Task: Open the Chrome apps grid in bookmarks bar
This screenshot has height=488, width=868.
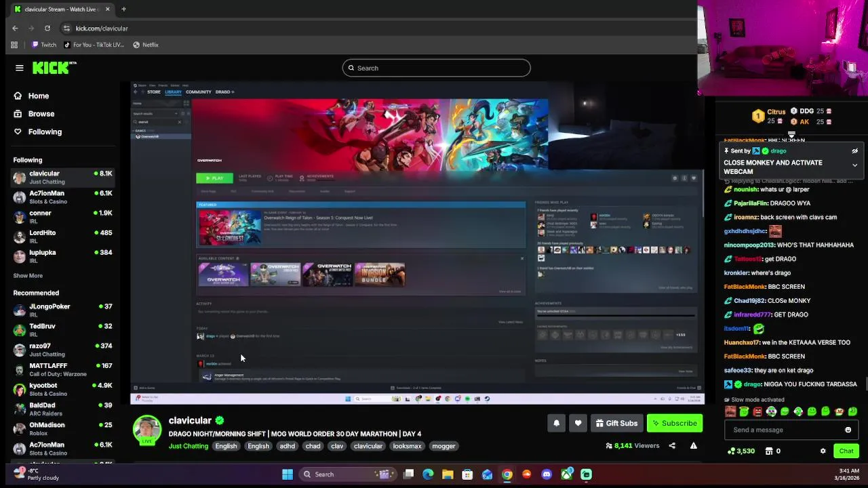Action: point(14,45)
